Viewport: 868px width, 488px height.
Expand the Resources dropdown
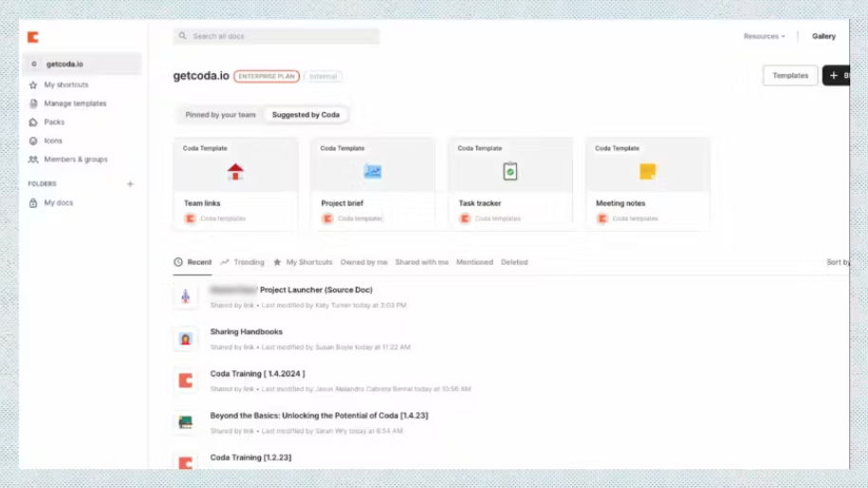point(764,36)
